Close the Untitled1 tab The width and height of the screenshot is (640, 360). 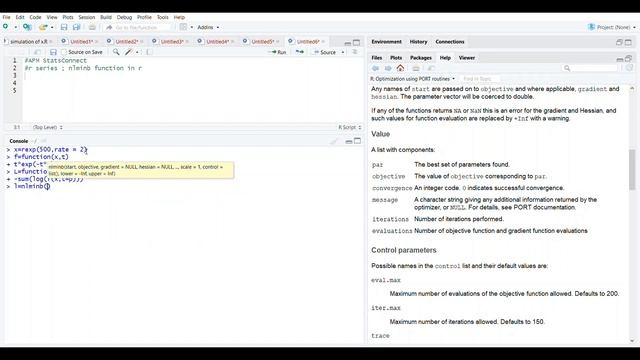pyautogui.click(x=97, y=42)
